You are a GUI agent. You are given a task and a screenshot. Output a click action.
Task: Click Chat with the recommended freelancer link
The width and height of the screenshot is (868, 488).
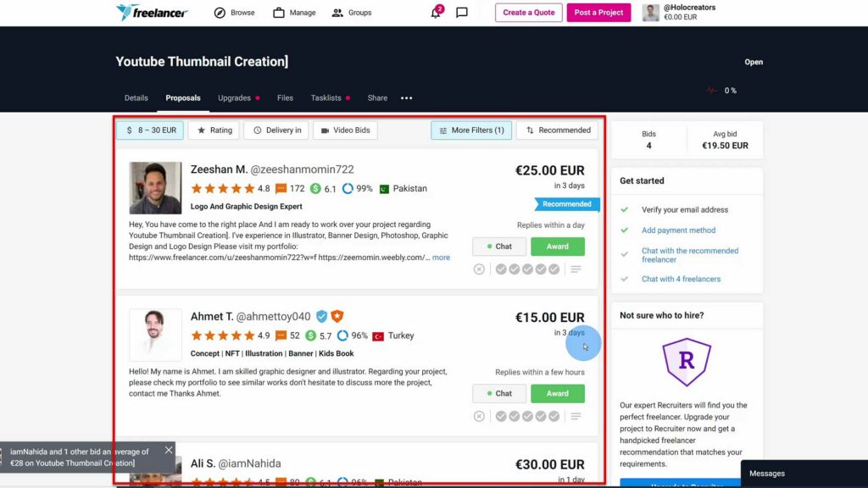[690, 255]
